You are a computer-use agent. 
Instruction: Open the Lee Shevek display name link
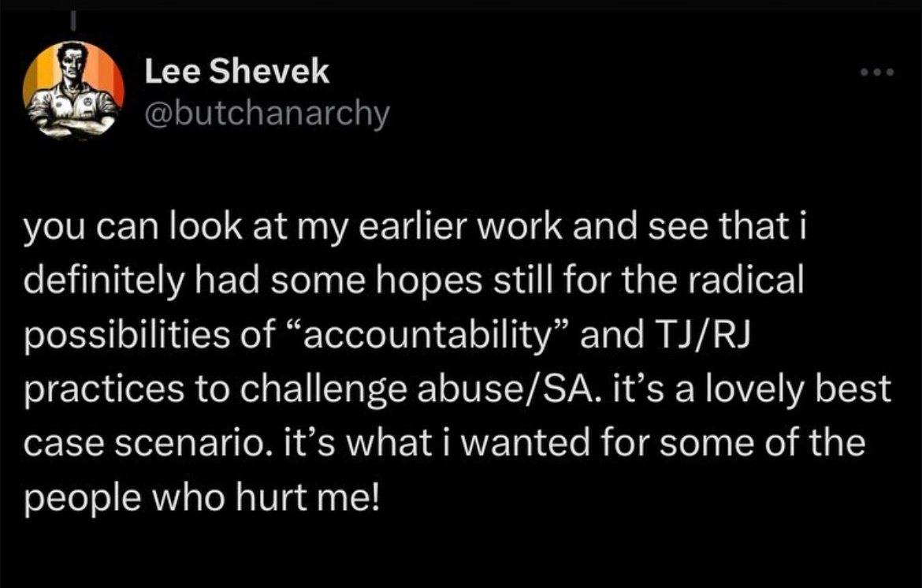coord(237,73)
